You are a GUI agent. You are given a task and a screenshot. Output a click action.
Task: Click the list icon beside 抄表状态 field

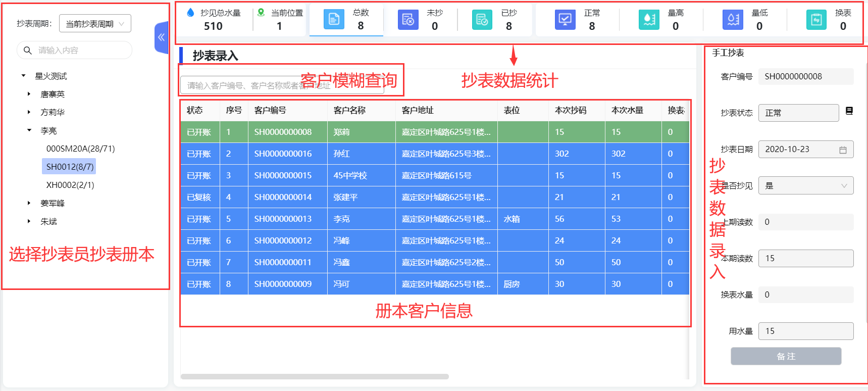click(x=849, y=111)
